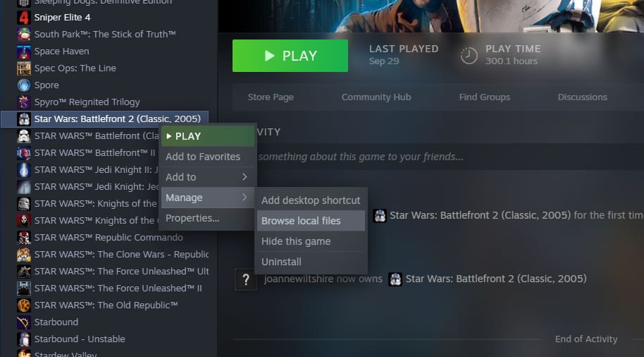Click the Knights of the Old Republic icon
Image resolution: width=644 pixels, height=357 pixels.
(24, 204)
